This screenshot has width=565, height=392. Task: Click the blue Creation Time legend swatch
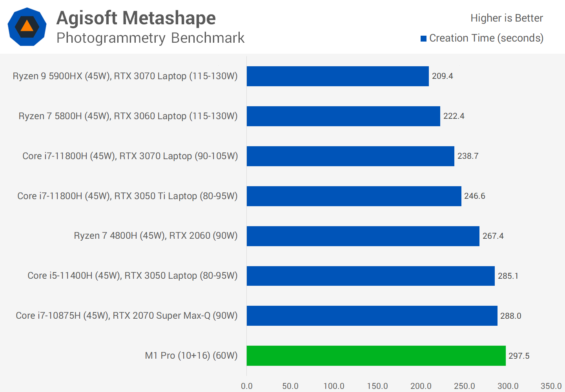point(423,38)
